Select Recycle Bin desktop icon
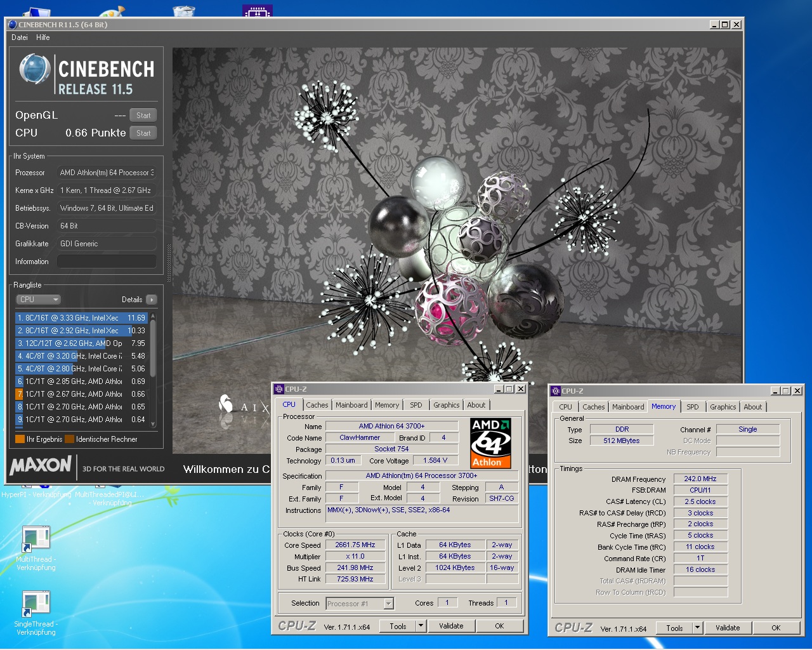The image size is (812, 650). 184,11
